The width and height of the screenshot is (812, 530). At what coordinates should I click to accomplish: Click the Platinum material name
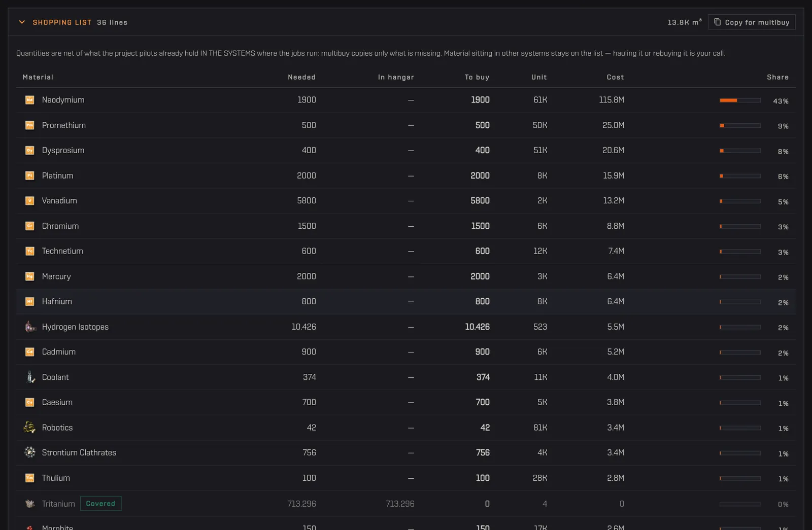click(57, 176)
